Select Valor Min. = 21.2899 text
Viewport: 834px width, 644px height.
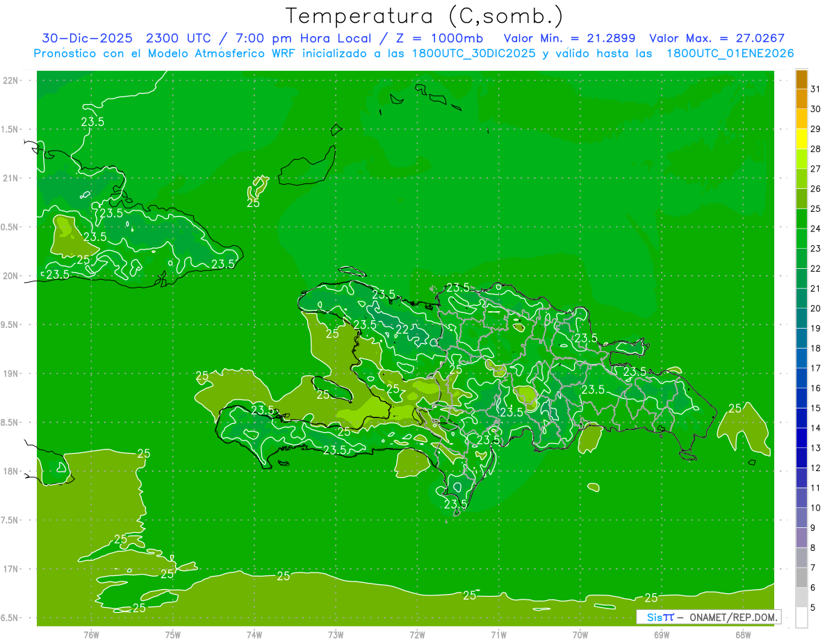(x=569, y=38)
